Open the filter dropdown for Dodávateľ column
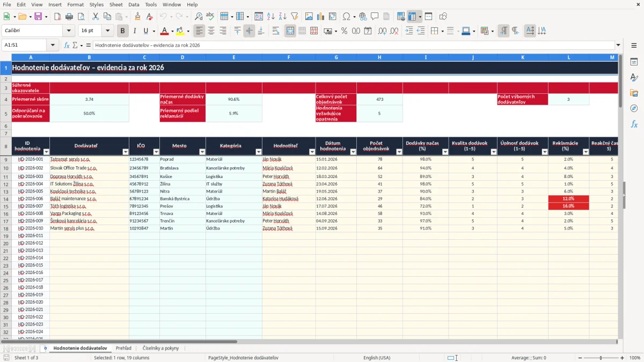This screenshot has width=644, height=362. (126, 152)
